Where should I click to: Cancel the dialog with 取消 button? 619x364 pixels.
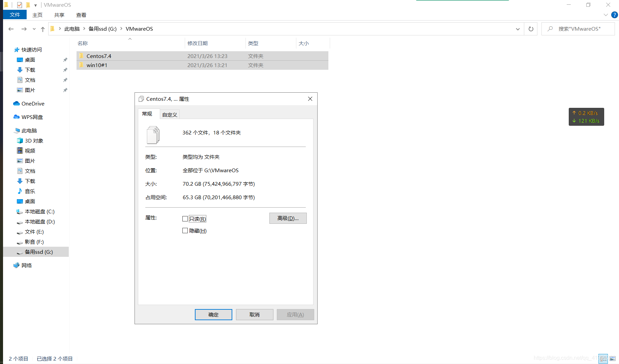click(255, 314)
